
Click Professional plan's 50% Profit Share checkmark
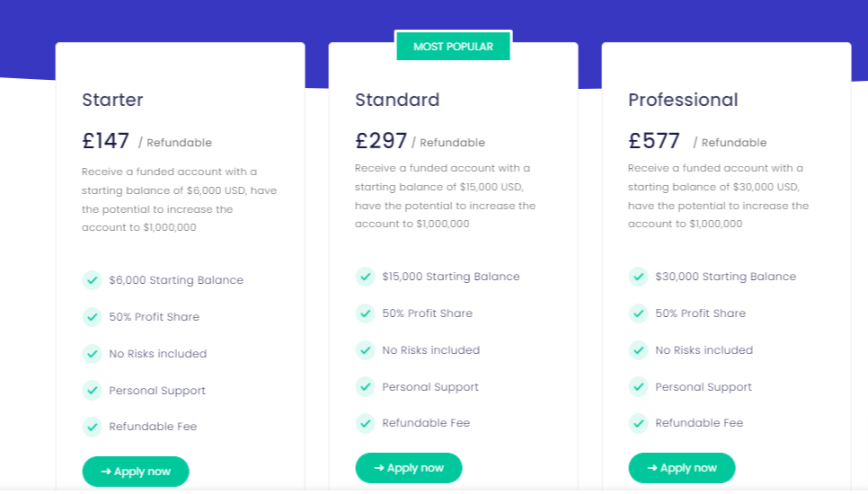click(x=638, y=313)
